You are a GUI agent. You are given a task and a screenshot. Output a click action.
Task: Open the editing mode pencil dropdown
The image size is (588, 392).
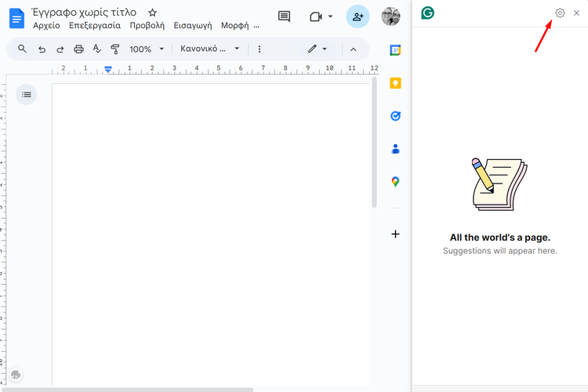[x=317, y=49]
